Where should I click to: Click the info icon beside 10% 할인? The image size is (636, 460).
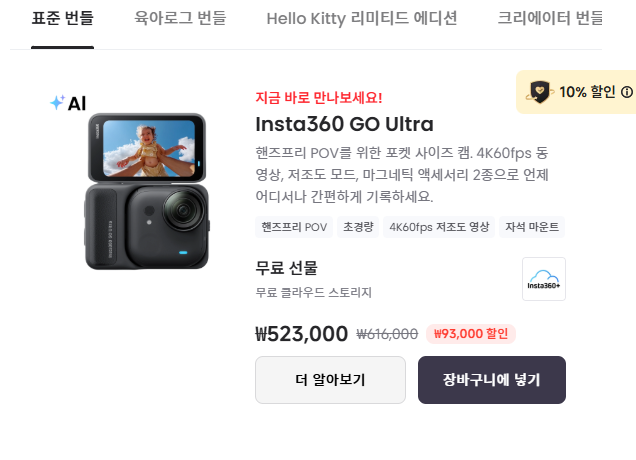(627, 92)
